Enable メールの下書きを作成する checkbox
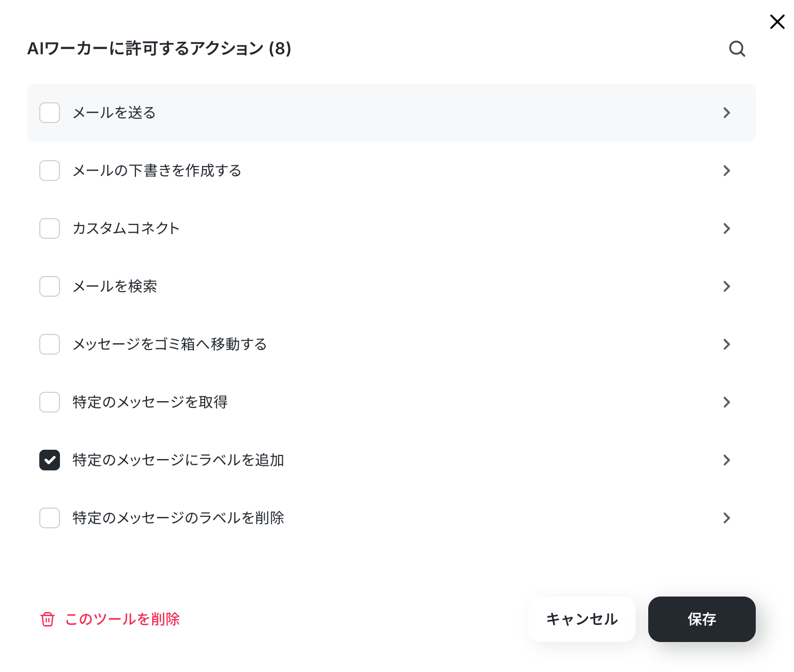Viewport: 794px width, 672px height. pyautogui.click(x=50, y=171)
